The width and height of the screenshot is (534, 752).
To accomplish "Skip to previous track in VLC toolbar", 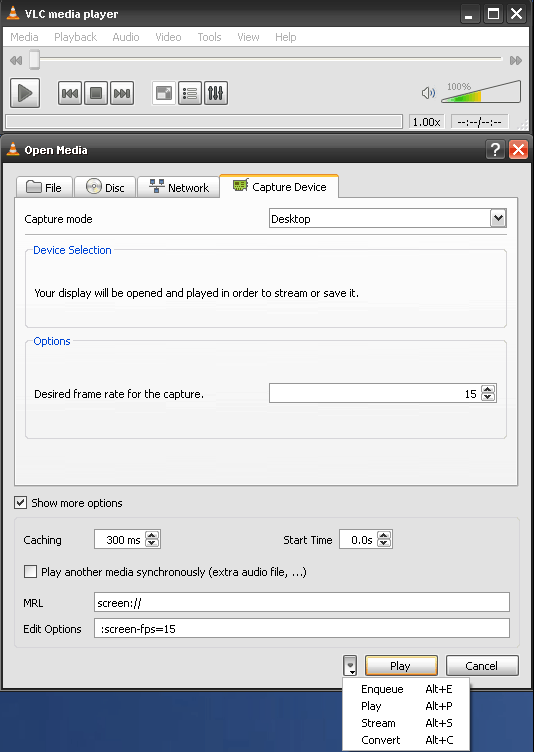I will coord(70,93).
